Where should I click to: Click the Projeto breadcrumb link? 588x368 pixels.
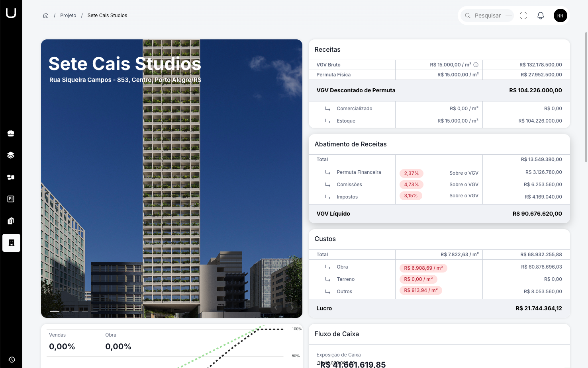pos(68,16)
